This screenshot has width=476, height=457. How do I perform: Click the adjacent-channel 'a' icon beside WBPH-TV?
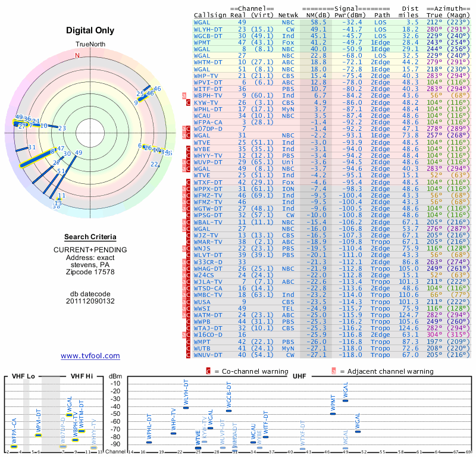coord(184,96)
